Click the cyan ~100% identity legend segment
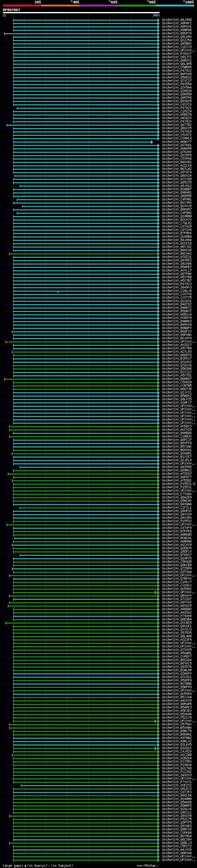Screen dimensions: 197x868 [x=175, y=6]
